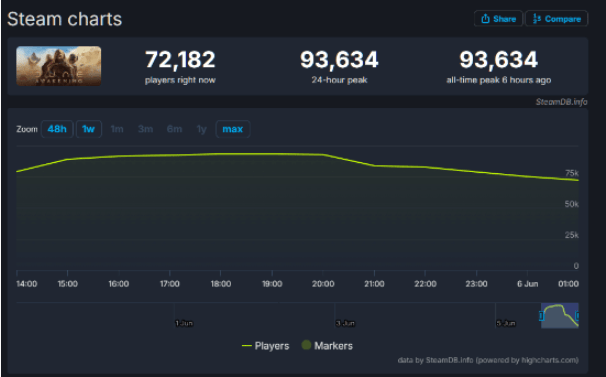Screen dimensions: 606x377
Task: Click the 1 Jun navigator label
Action: pos(184,323)
